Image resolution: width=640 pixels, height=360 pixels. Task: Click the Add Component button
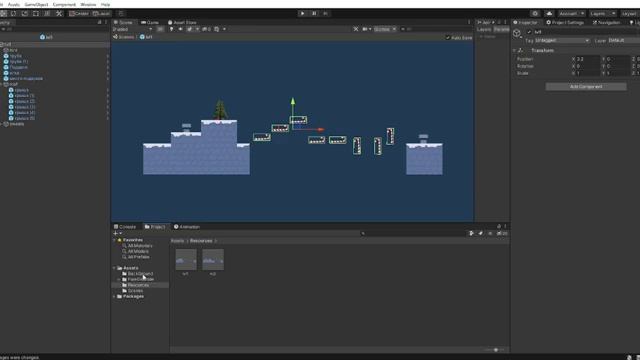click(x=586, y=87)
